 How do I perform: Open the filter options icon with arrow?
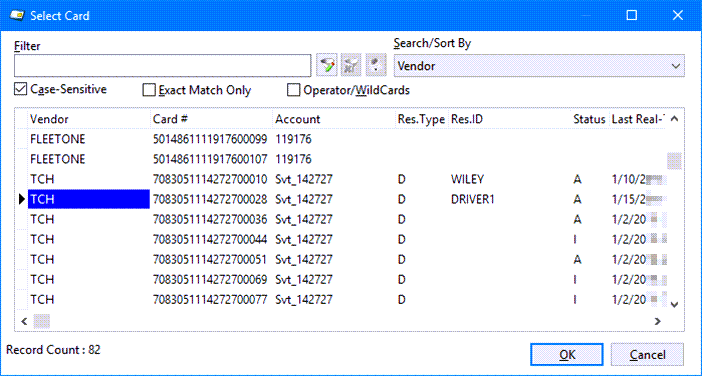[x=376, y=66]
